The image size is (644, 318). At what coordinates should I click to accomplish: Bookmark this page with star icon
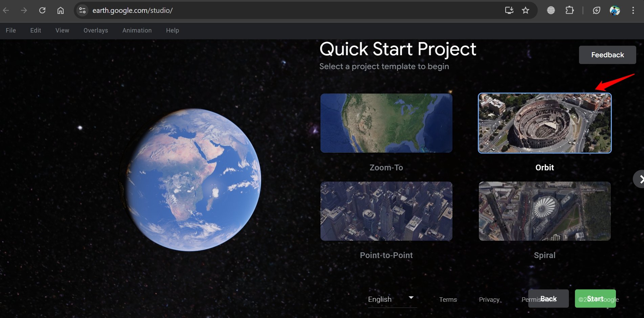(x=526, y=10)
